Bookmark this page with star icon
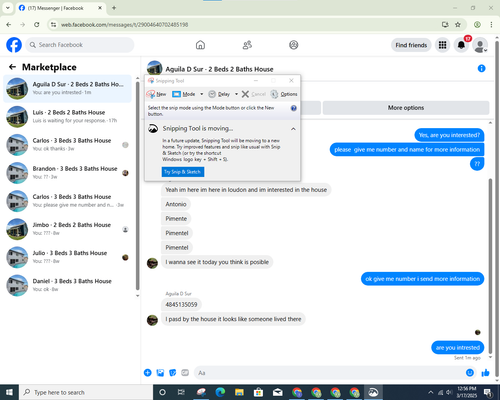The height and width of the screenshot is (400, 500). (x=458, y=24)
